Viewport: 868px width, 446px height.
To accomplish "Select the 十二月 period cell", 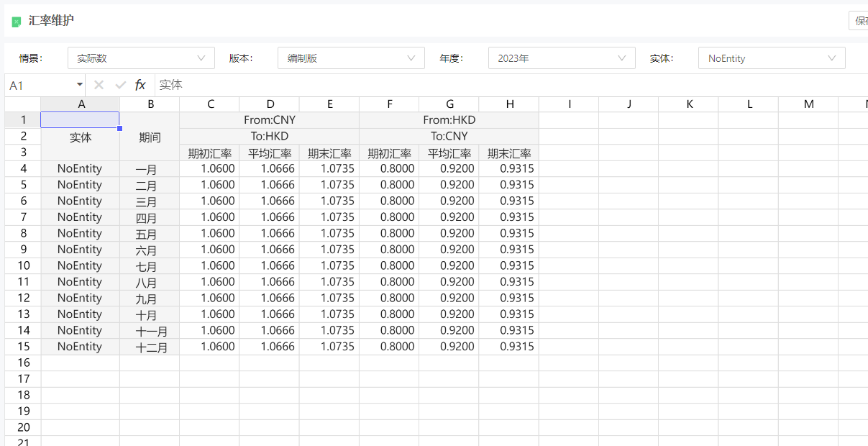I will pyautogui.click(x=150, y=347).
